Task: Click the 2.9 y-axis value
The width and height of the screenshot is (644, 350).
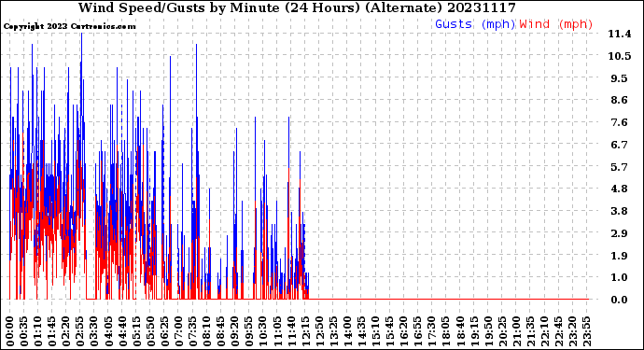Action: click(x=620, y=233)
